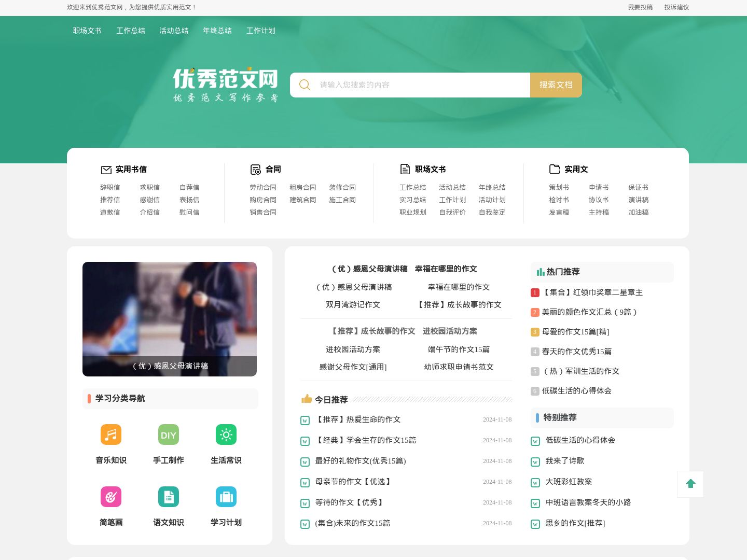747x560 pixels.
Task: Click the 今日推荐 thumbs-up icon
Action: [x=307, y=399]
